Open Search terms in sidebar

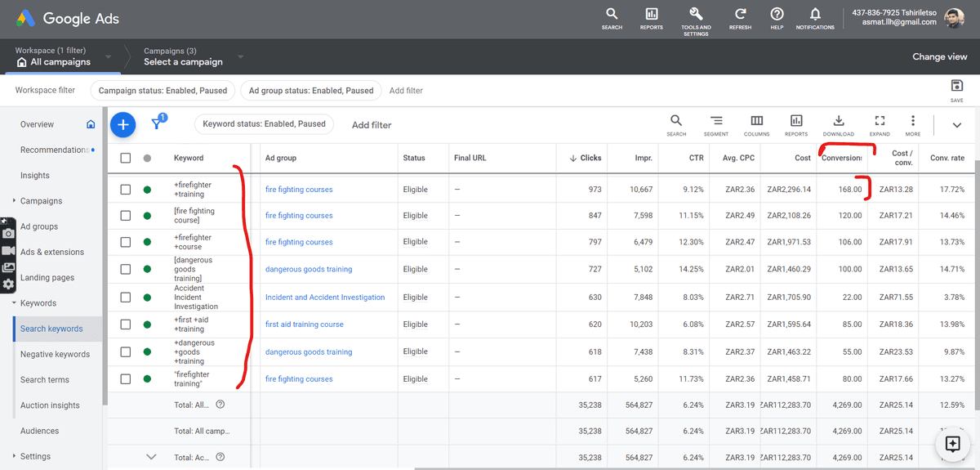click(x=44, y=380)
